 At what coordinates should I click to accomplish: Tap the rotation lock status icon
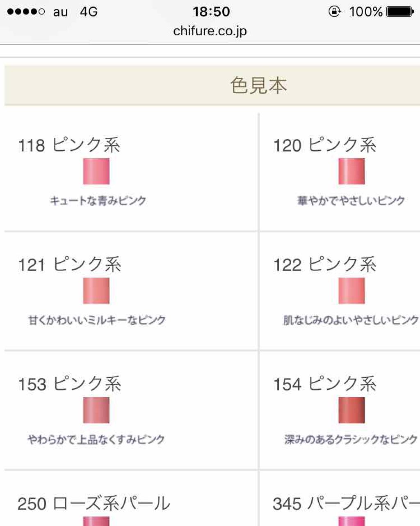pyautogui.click(x=335, y=11)
